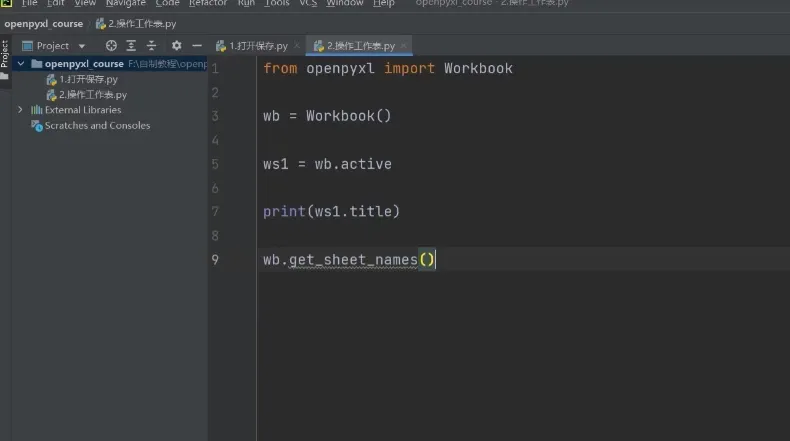Open the Run menu
Viewport: 790px width, 441px height.
[246, 3]
